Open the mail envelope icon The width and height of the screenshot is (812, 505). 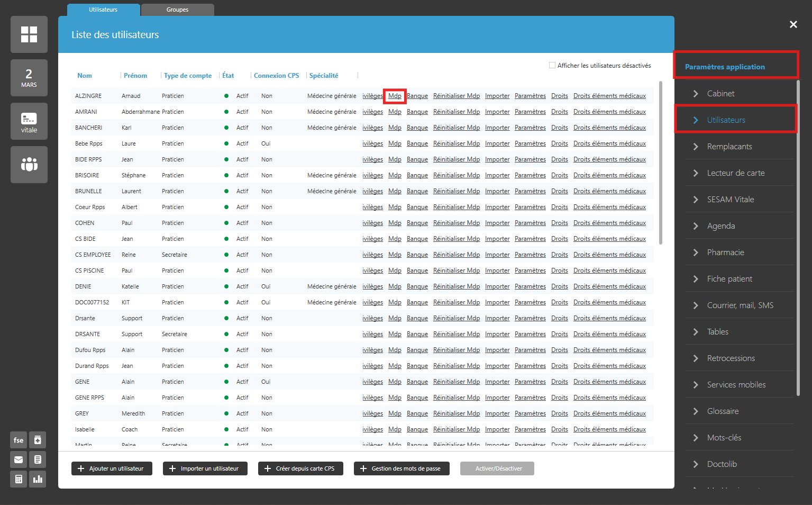(19, 459)
